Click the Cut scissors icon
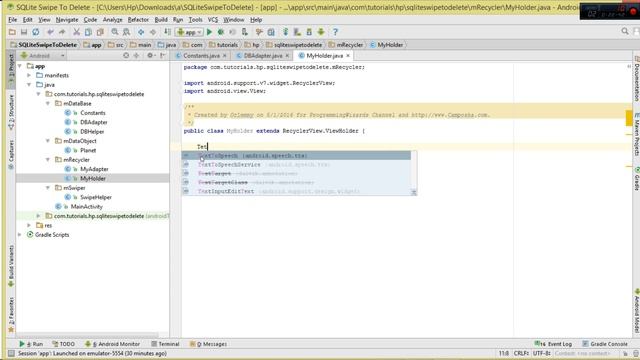This screenshot has width=640, height=360. pos(76,32)
